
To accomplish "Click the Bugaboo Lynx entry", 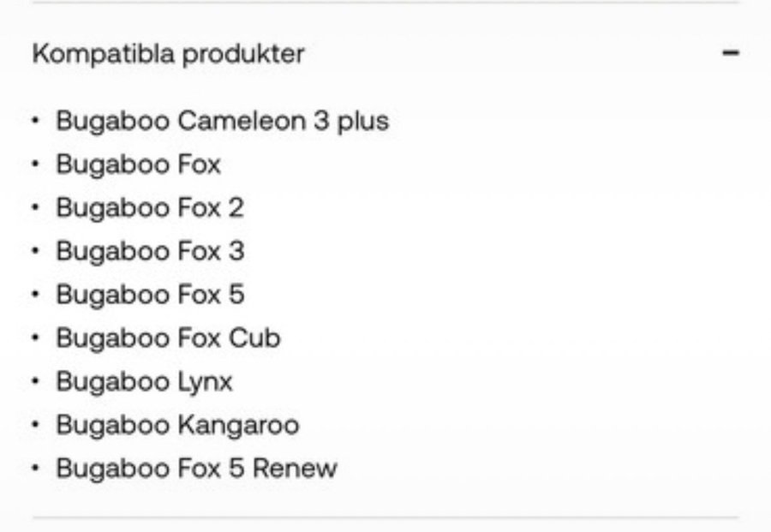I will point(144,381).
